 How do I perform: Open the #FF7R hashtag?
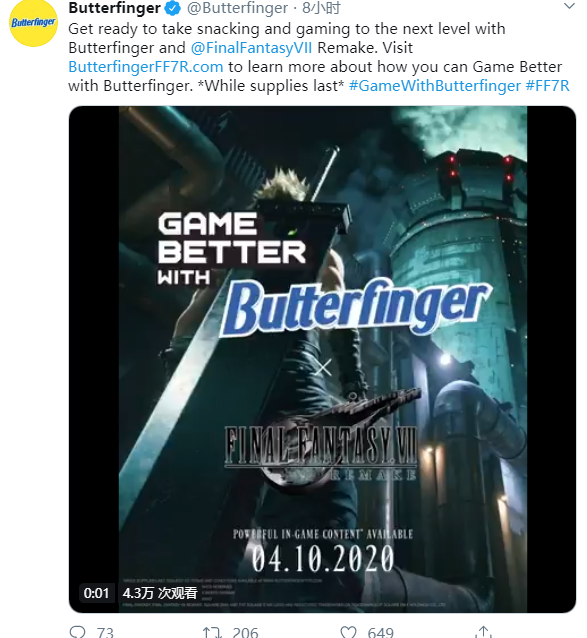pyautogui.click(x=548, y=86)
